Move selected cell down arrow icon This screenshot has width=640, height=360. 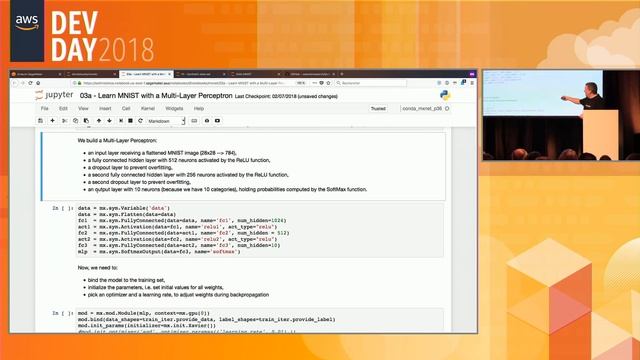(x=109, y=121)
